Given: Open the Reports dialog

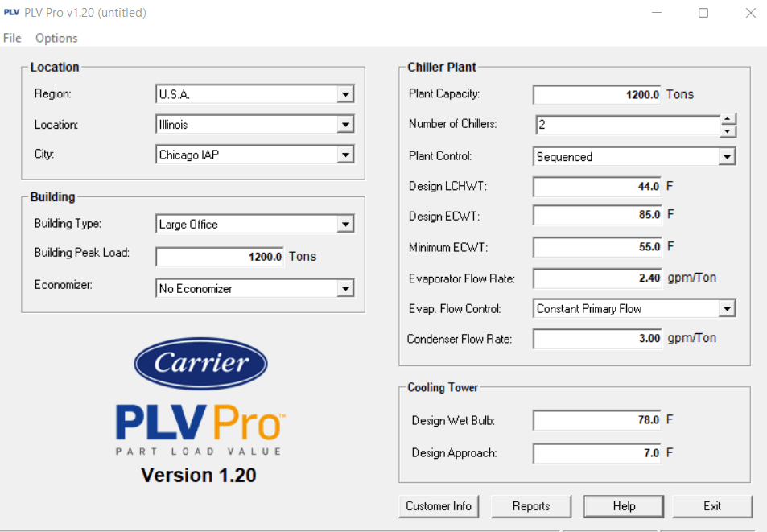Looking at the screenshot, I should pos(530,505).
